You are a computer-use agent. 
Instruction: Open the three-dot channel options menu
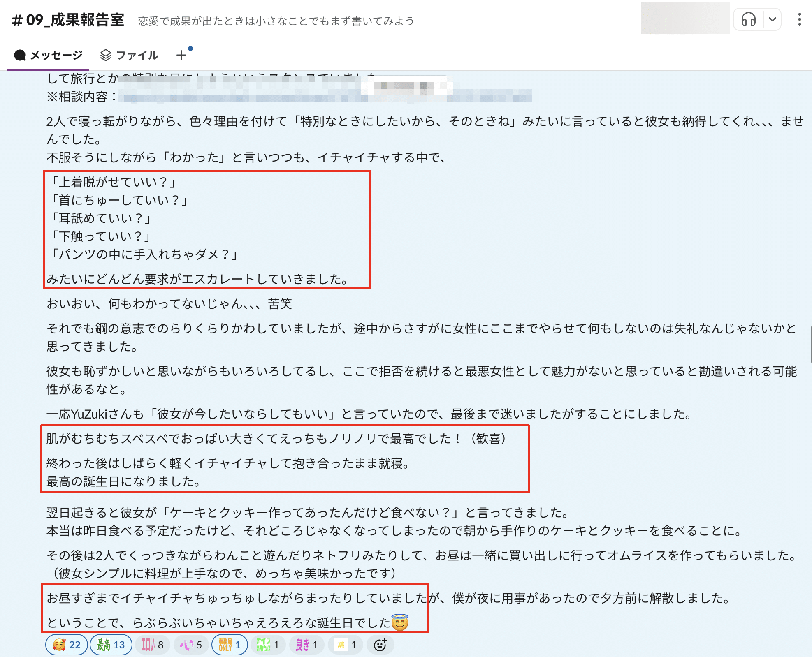(x=799, y=19)
